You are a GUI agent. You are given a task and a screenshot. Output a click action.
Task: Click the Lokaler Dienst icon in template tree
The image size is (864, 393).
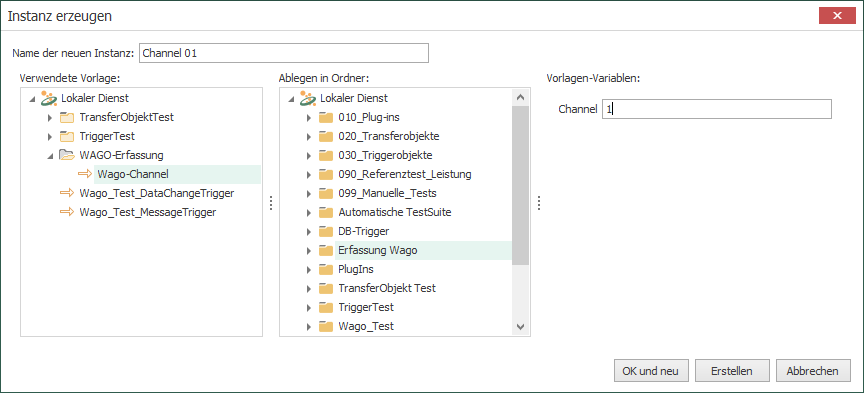click(49, 98)
